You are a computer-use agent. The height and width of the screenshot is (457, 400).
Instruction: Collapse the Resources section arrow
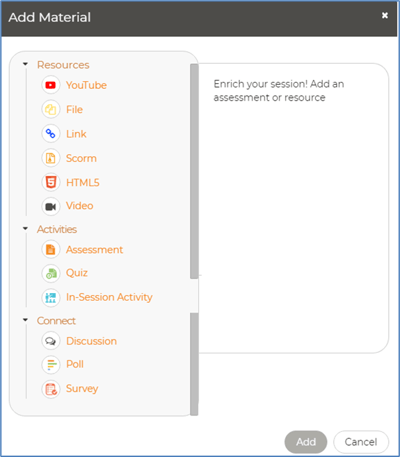[x=25, y=64]
